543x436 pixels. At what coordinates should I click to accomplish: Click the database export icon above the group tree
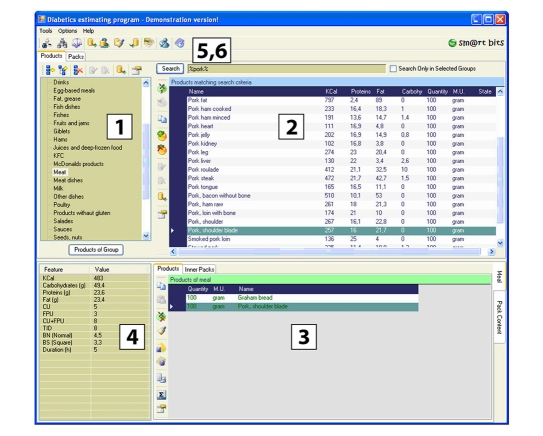(x=121, y=70)
